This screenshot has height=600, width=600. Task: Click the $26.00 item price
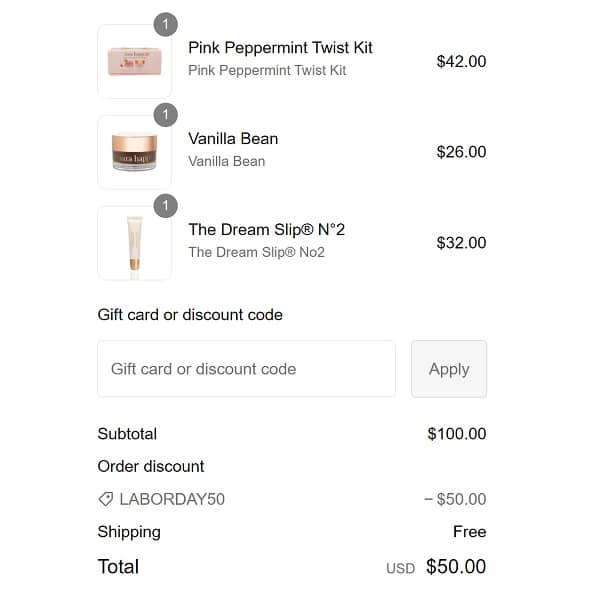(x=461, y=152)
